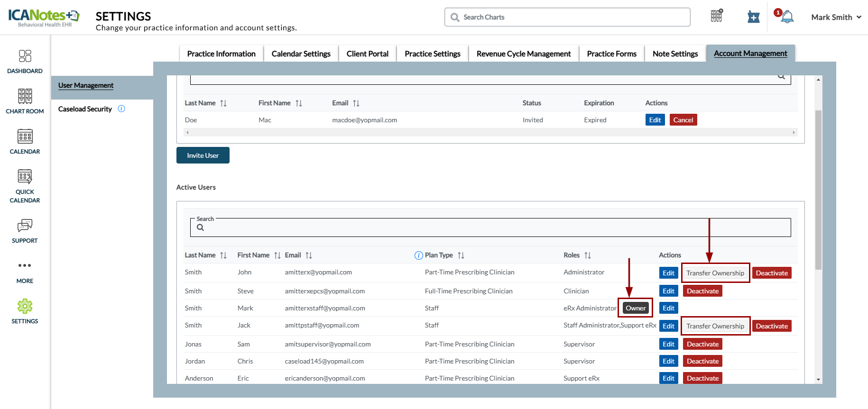Click the invited users search magnifier icon

781,77
